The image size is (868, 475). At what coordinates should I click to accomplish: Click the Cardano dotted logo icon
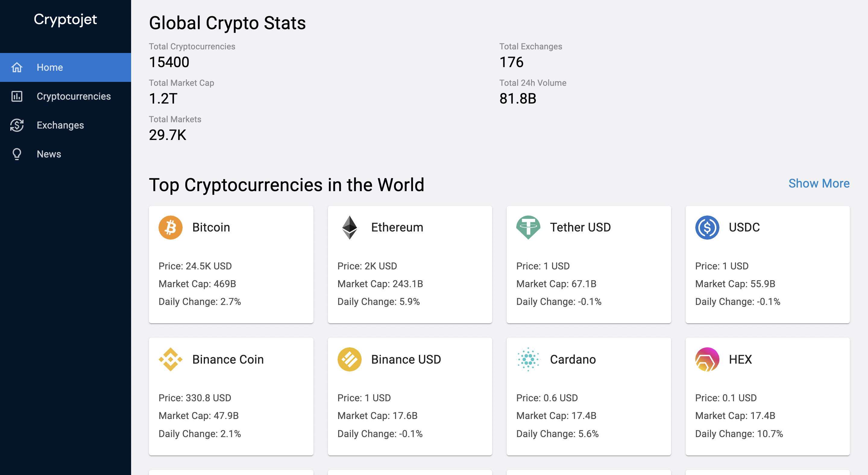(528, 359)
